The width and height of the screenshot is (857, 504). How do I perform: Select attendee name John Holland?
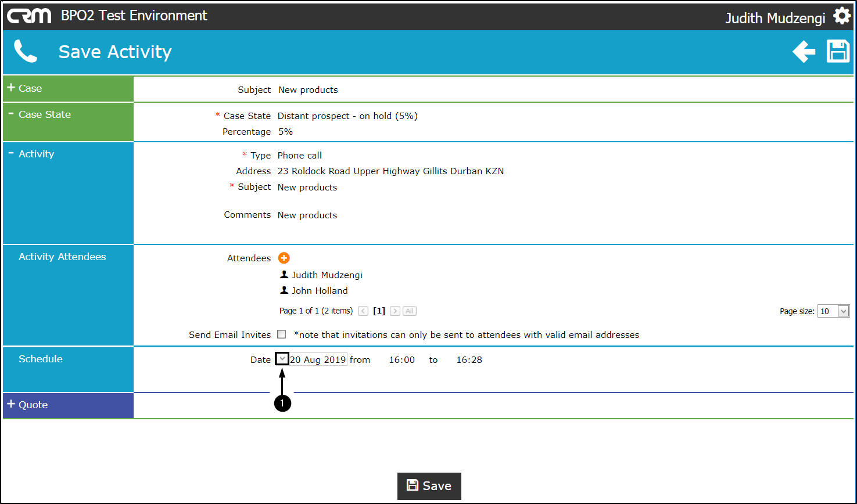pyautogui.click(x=320, y=291)
